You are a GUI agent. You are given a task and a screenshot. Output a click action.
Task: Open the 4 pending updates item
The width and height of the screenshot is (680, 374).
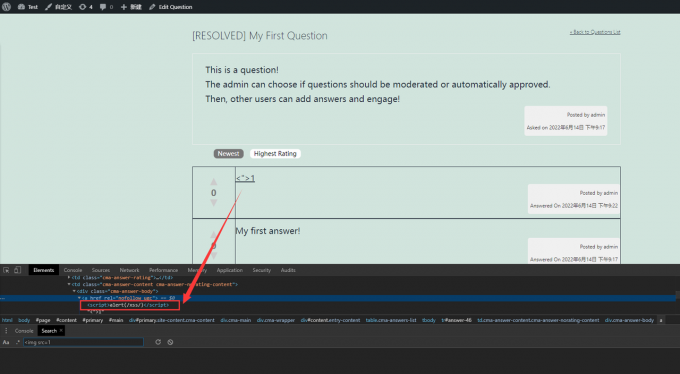[x=85, y=7]
